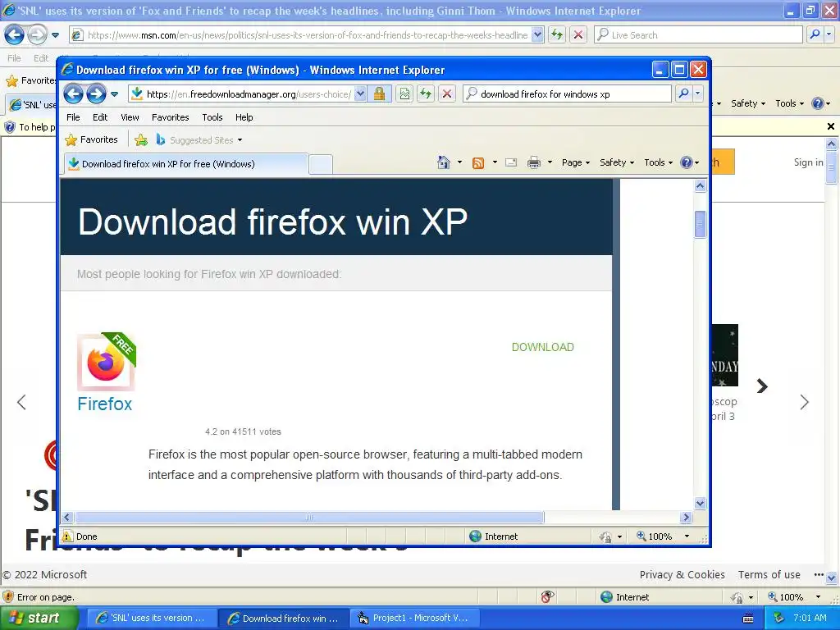Click lock security icon in address bar
Screen dimensions: 840x630
(x=379, y=94)
